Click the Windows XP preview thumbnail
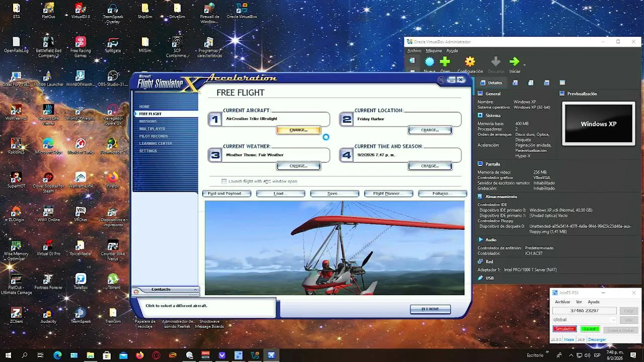This screenshot has width=644, height=362. [x=598, y=124]
